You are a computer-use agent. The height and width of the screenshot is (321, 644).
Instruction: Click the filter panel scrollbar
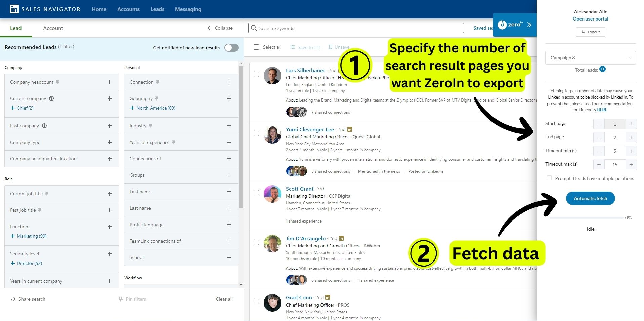pos(241,137)
